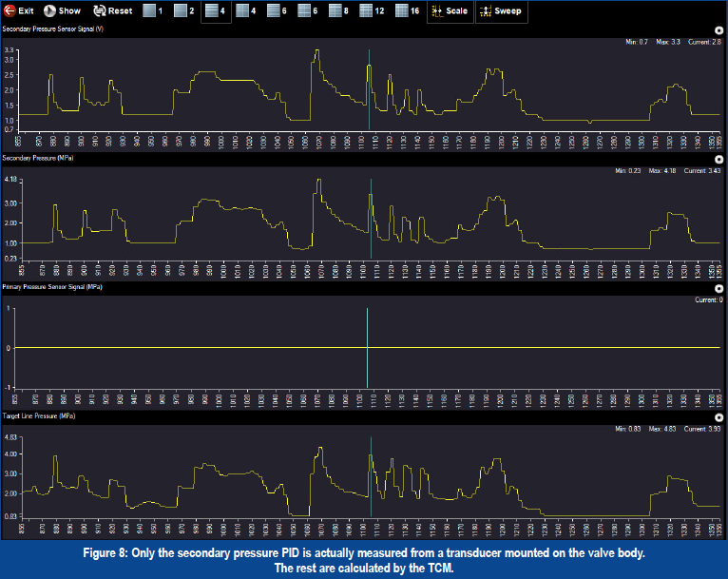The image size is (728, 579).
Task: Select the 12 graph layout
Action: (373, 10)
